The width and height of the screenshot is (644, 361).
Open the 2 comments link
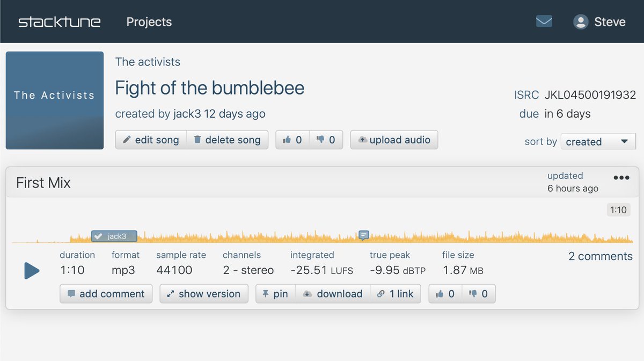click(x=601, y=256)
